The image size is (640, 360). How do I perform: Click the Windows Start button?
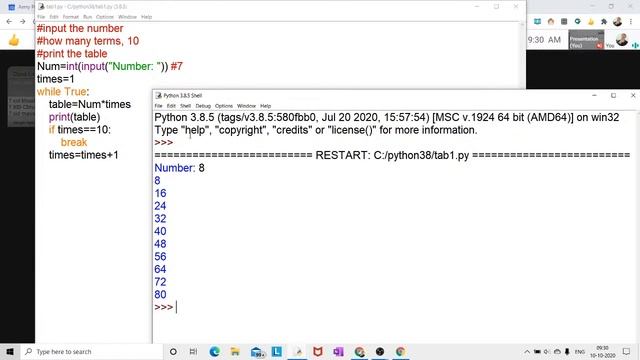[x=10, y=351]
